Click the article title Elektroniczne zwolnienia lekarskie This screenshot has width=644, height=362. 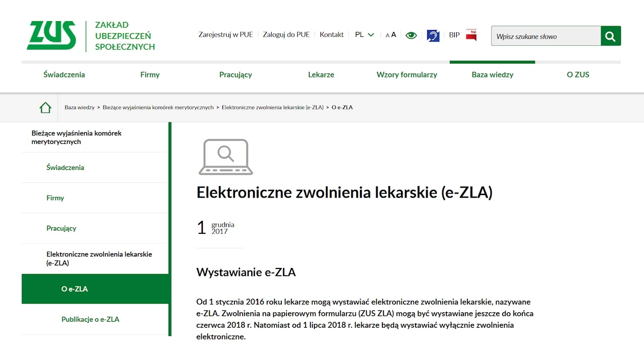[344, 193]
